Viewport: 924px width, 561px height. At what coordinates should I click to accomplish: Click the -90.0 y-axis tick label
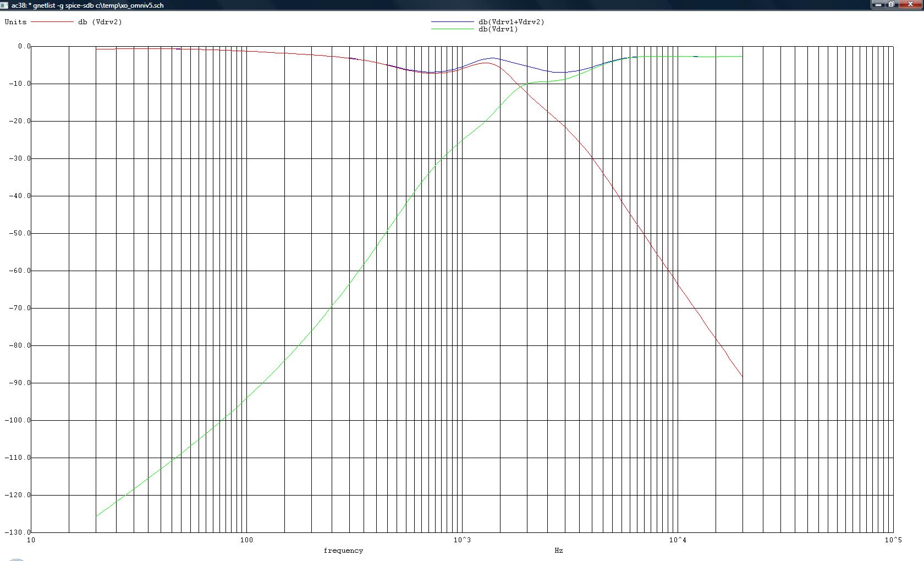pyautogui.click(x=20, y=383)
